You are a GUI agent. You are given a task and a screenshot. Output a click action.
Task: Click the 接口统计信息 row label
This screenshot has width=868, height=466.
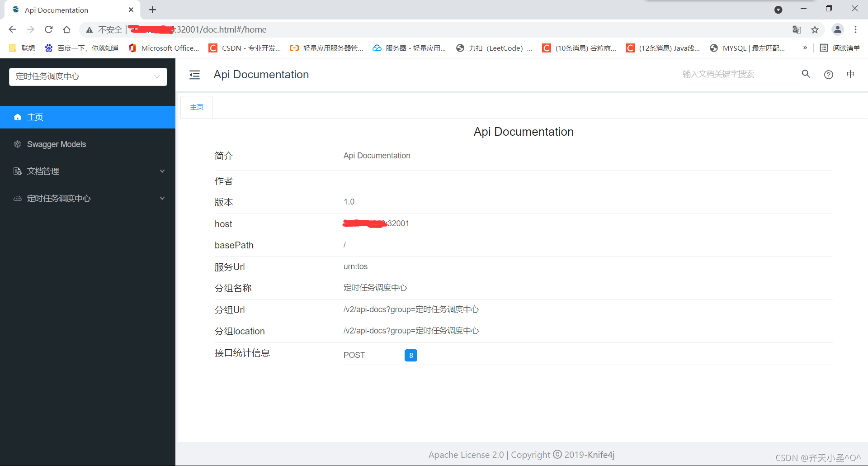click(x=242, y=353)
